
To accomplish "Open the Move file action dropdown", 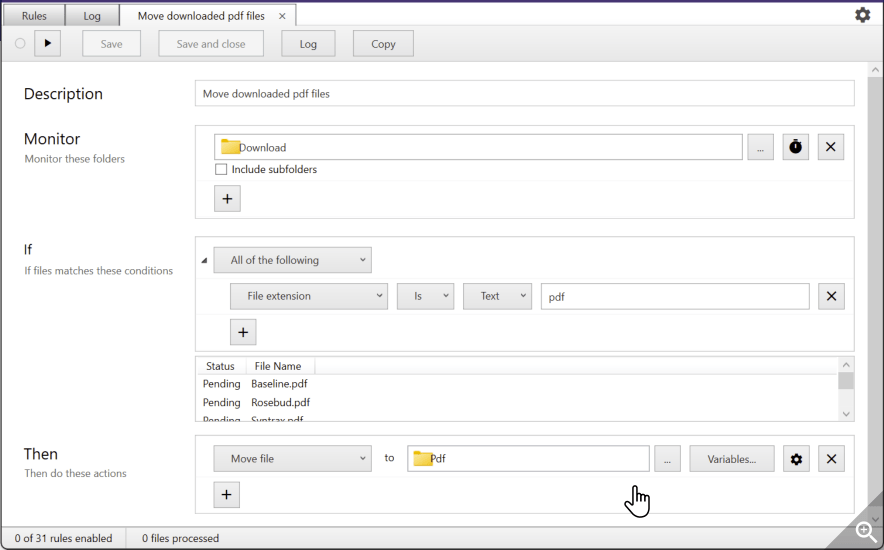I will click(x=292, y=459).
